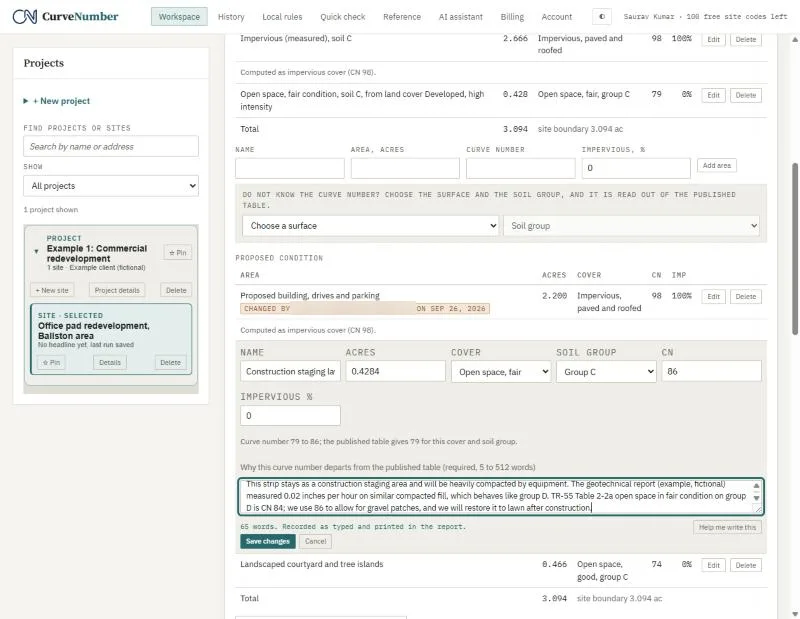Collapse the Example 1 project tree arrow

pyautogui.click(x=36, y=251)
